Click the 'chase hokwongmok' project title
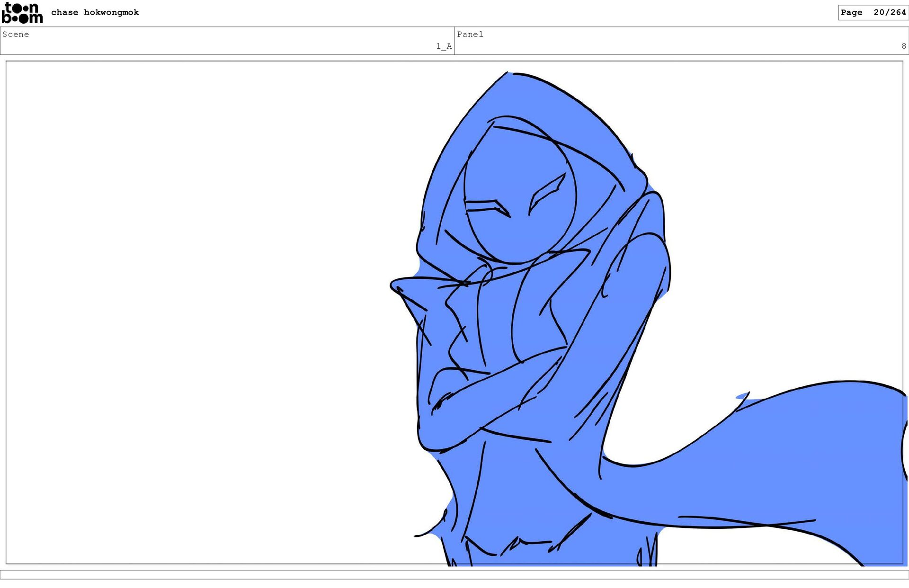909x588 pixels. tap(95, 12)
